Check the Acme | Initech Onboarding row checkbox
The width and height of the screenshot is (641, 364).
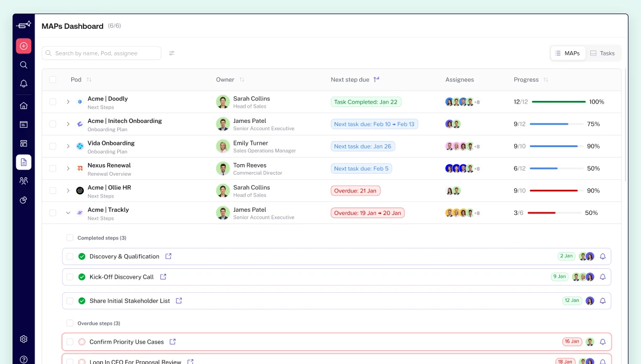point(52,124)
